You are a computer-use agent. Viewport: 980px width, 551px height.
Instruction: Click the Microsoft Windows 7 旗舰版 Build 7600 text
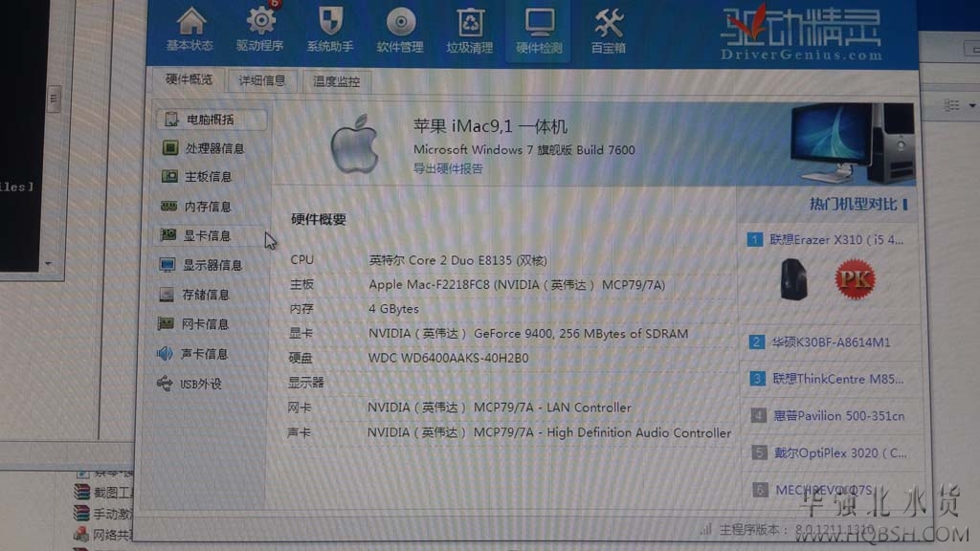[x=523, y=150]
